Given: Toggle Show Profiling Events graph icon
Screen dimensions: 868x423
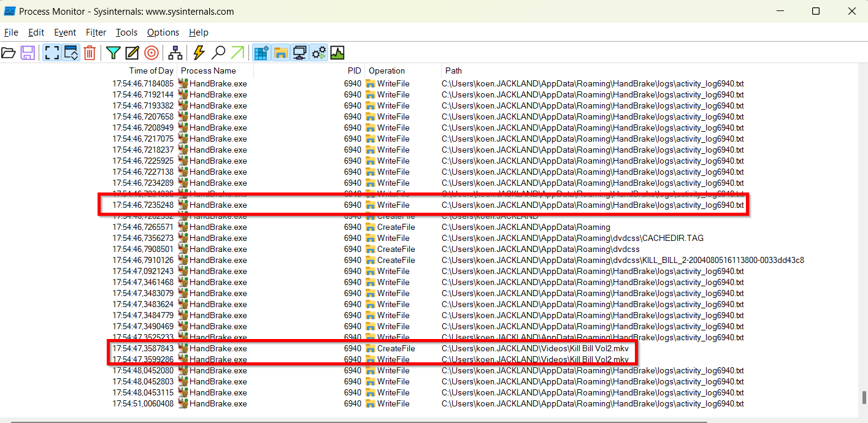Looking at the screenshot, I should 337,53.
